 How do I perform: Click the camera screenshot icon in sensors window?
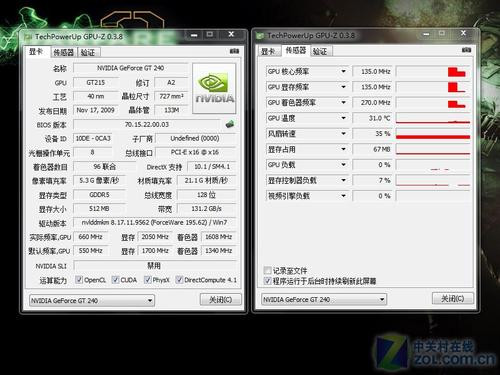(466, 50)
